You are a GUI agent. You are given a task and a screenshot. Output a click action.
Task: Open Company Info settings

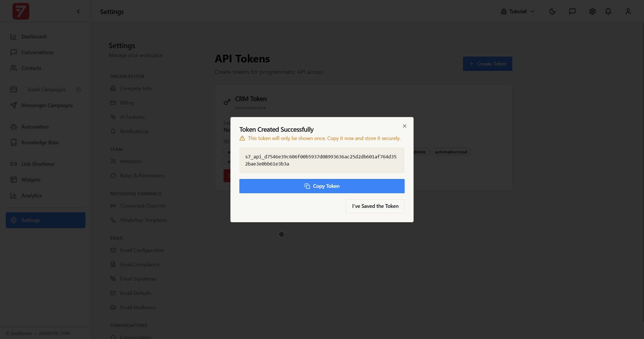[x=146, y=88]
